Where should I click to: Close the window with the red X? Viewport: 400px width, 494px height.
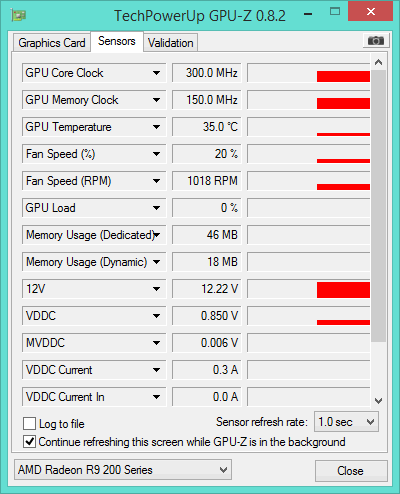pos(371,12)
